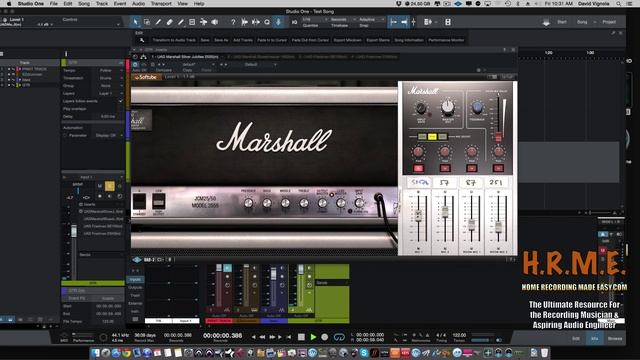640x360 pixels.
Task: Select the Mute tool
Action: (192, 22)
